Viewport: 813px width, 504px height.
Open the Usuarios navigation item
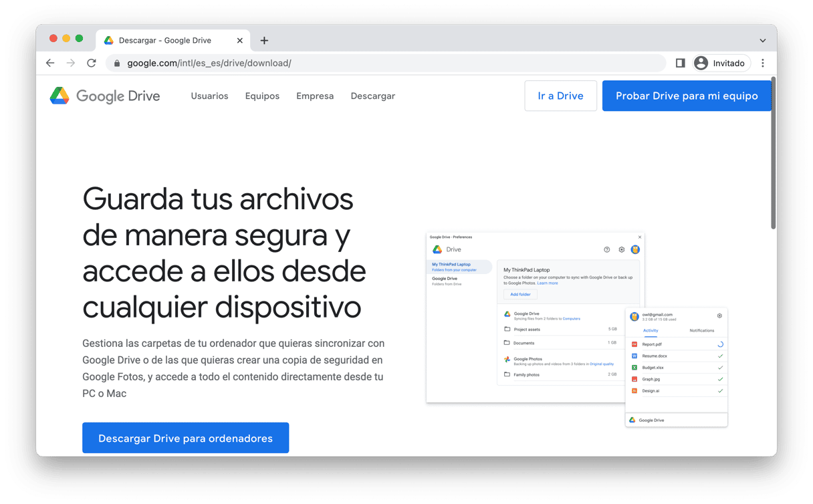[209, 96]
